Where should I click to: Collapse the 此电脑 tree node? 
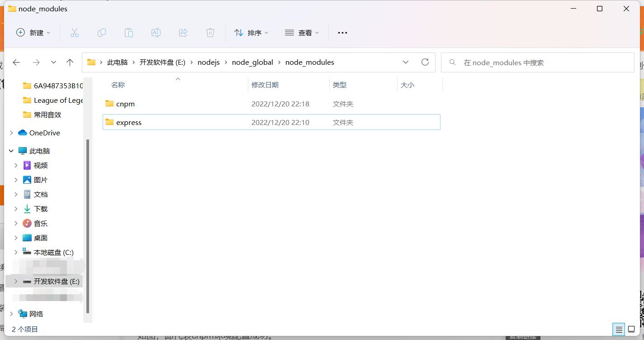point(11,151)
